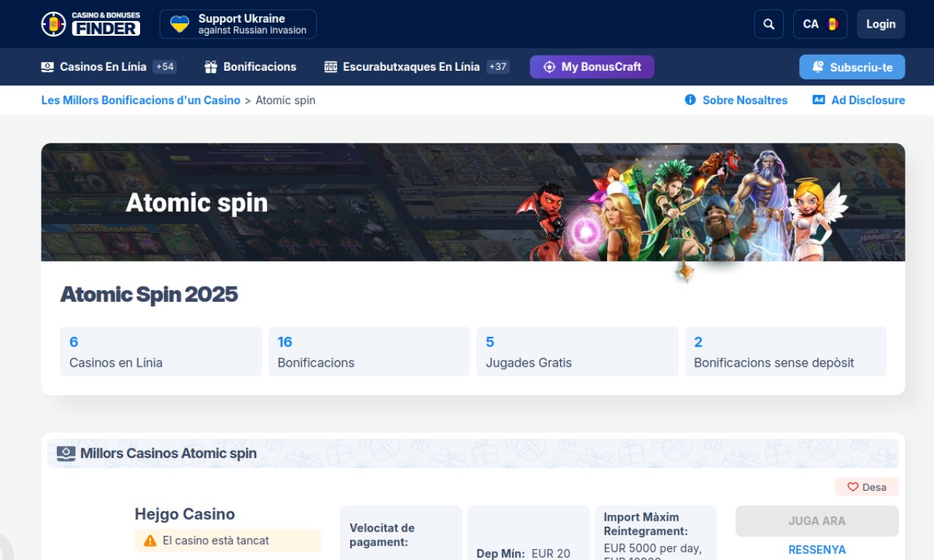This screenshot has height=560, width=934.
Task: Select the 5 Jugades Gratis card
Action: point(577,351)
